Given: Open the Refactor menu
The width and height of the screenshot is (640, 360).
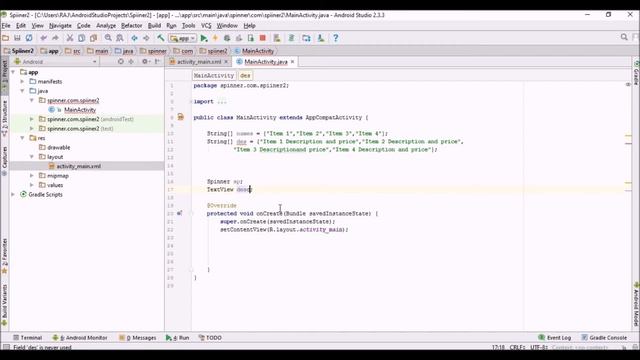Looking at the screenshot, I should pos(131,25).
